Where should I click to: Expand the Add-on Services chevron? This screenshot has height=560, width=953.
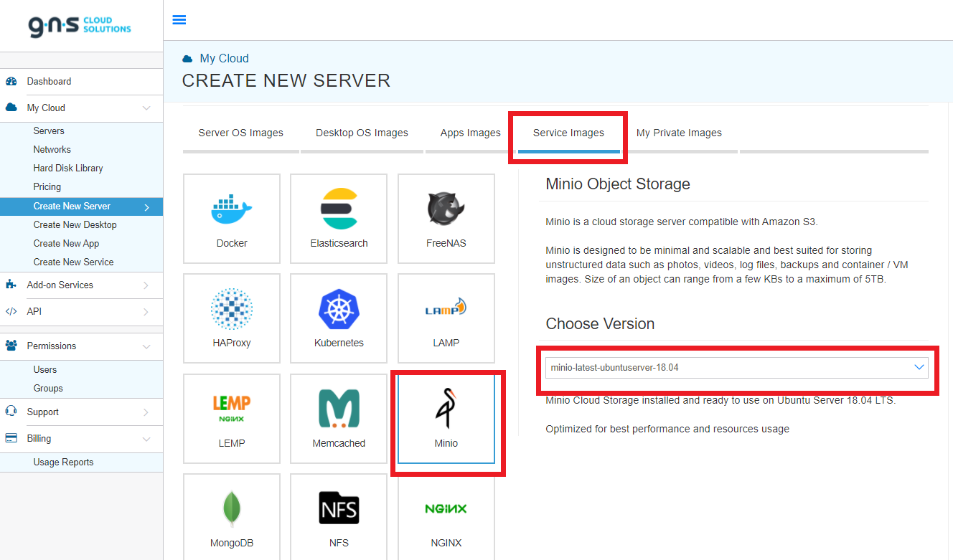[x=146, y=285]
